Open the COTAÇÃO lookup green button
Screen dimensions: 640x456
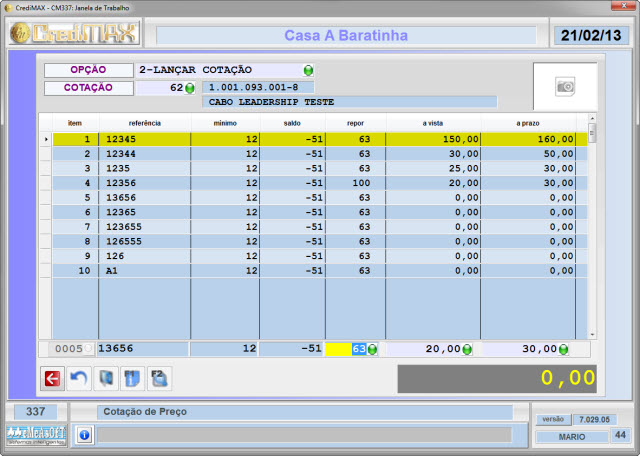(x=190, y=88)
